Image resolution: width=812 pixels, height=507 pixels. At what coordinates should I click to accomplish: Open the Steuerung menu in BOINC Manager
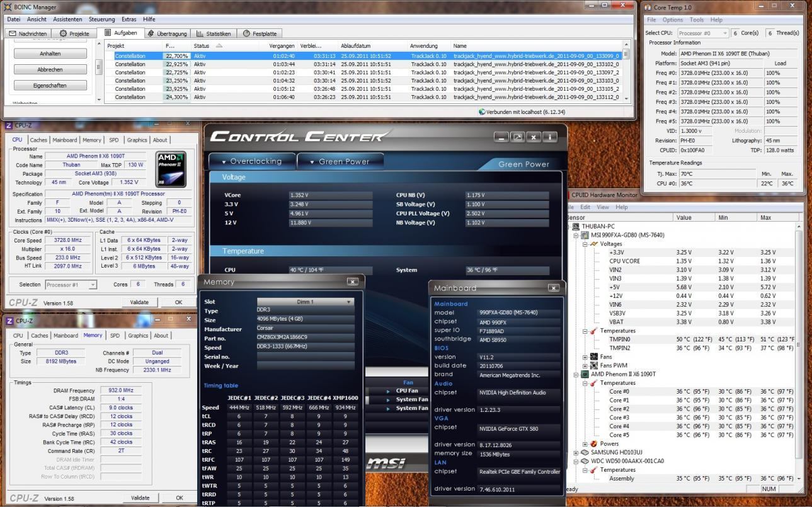(x=102, y=20)
